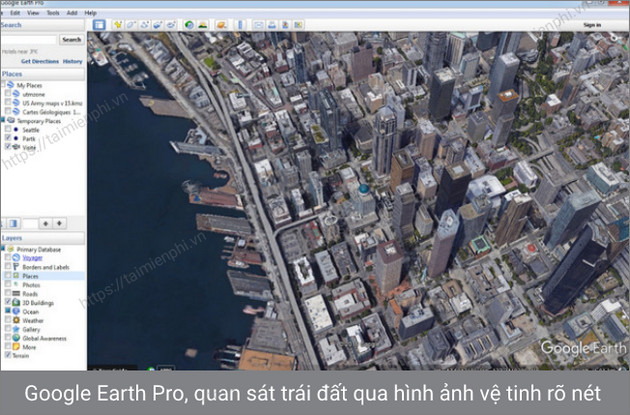The image size is (630, 415).
Task: Click the More layer yellow folder icon
Action: pos(16,347)
